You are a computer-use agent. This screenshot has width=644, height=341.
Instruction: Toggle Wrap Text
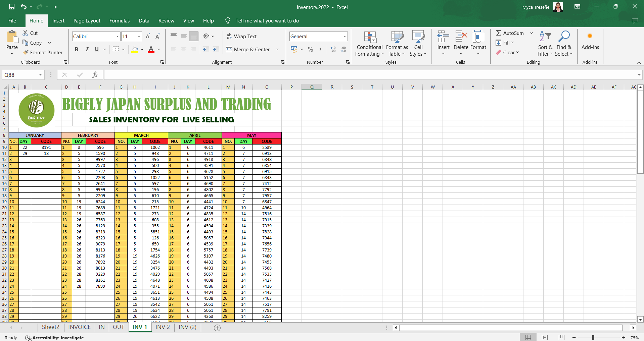pyautogui.click(x=241, y=36)
